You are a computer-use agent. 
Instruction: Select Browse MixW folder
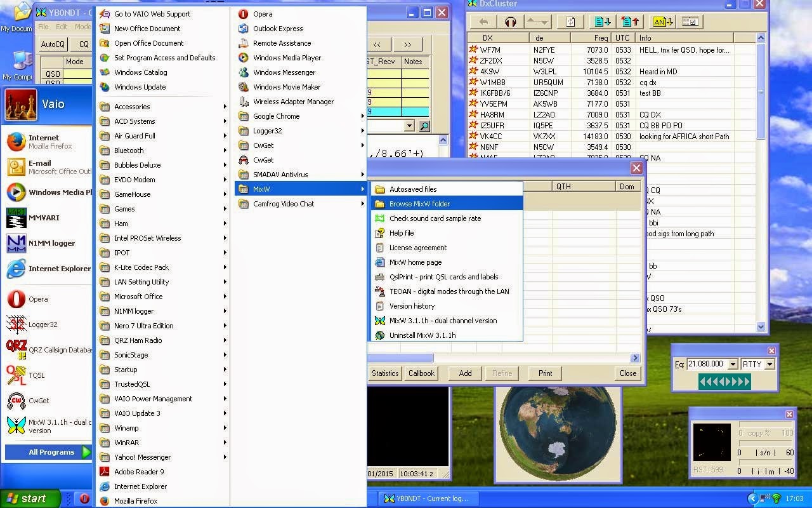coord(447,204)
